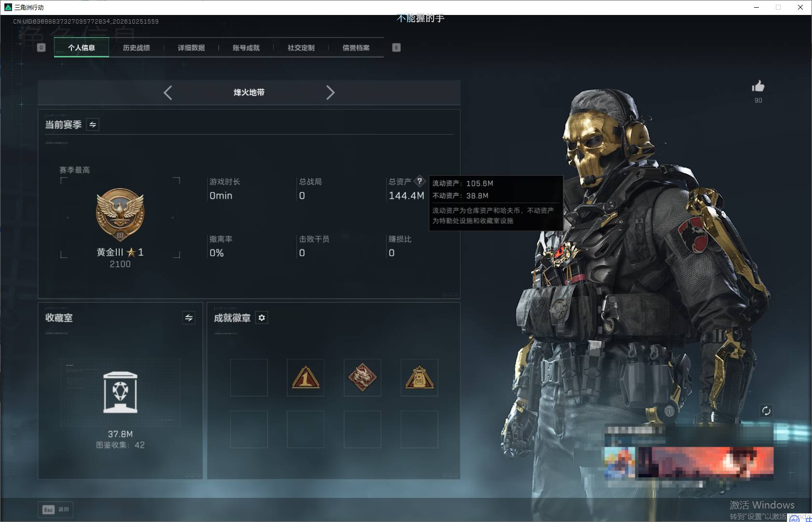Show next game mode with right arrow
The image size is (812, 522).
pyautogui.click(x=330, y=93)
